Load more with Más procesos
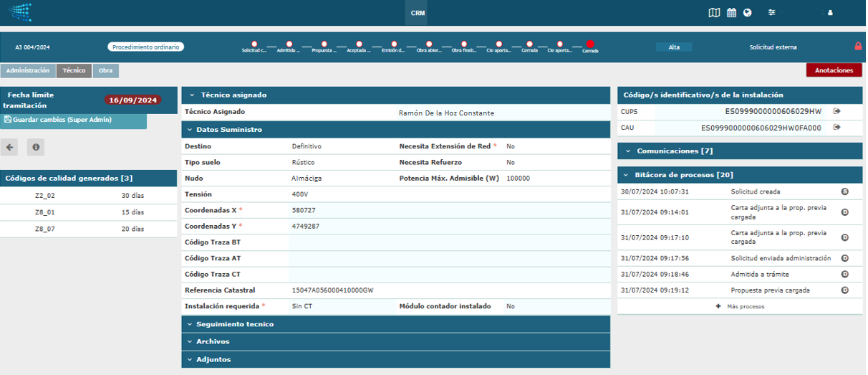The width and height of the screenshot is (868, 375). tap(740, 306)
